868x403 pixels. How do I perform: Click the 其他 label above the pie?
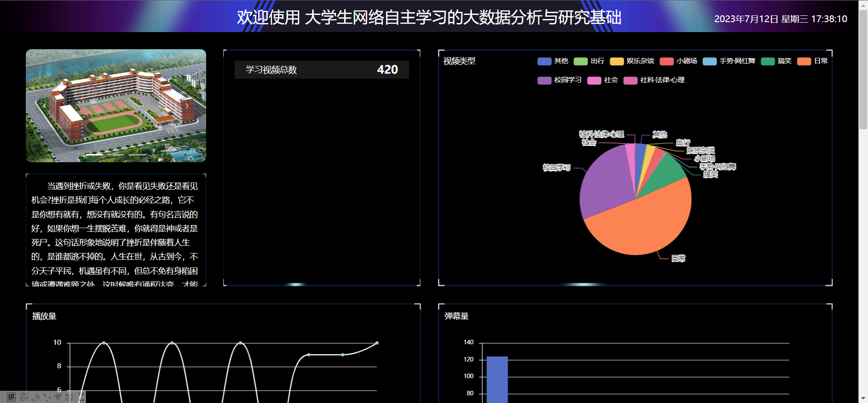tap(660, 135)
